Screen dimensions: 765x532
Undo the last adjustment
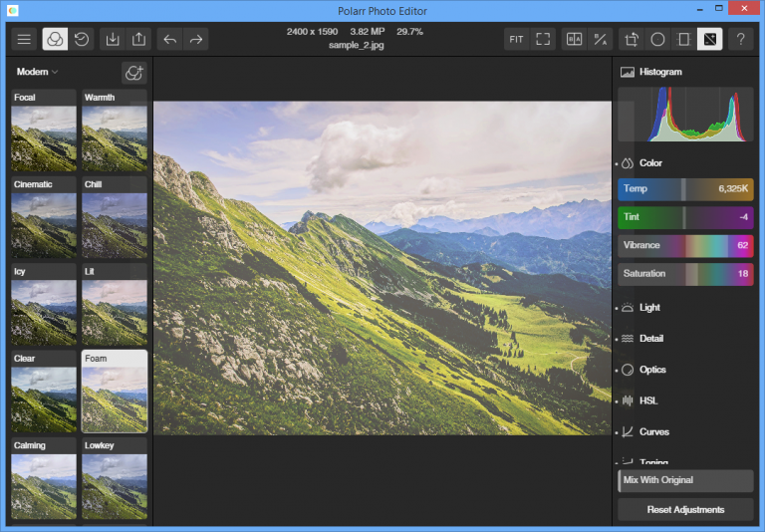(x=170, y=40)
